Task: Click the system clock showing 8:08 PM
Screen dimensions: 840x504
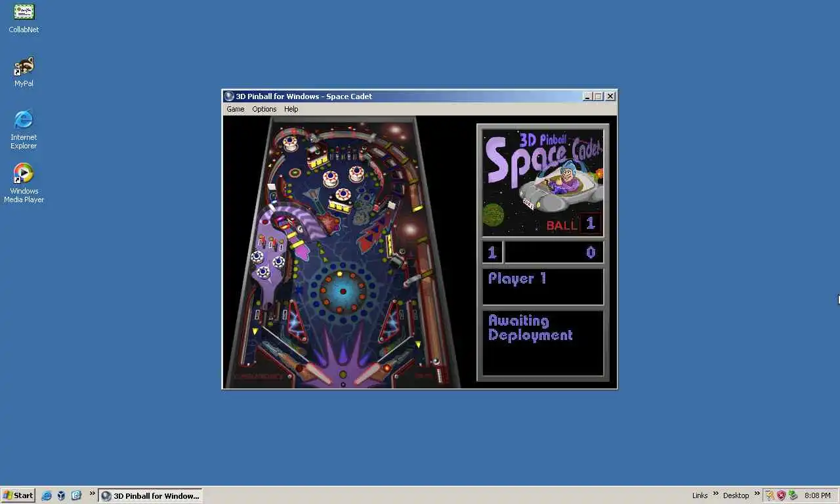Action: click(x=817, y=495)
